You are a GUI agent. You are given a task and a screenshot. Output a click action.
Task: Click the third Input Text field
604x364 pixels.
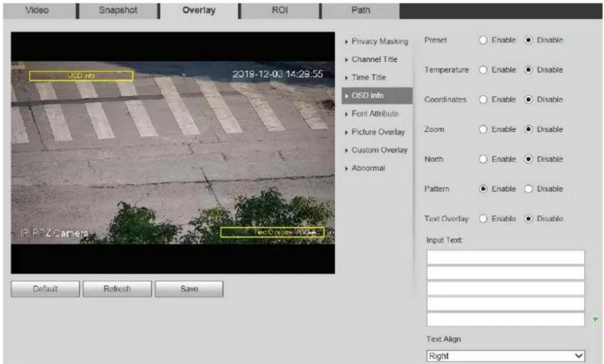[x=505, y=288]
